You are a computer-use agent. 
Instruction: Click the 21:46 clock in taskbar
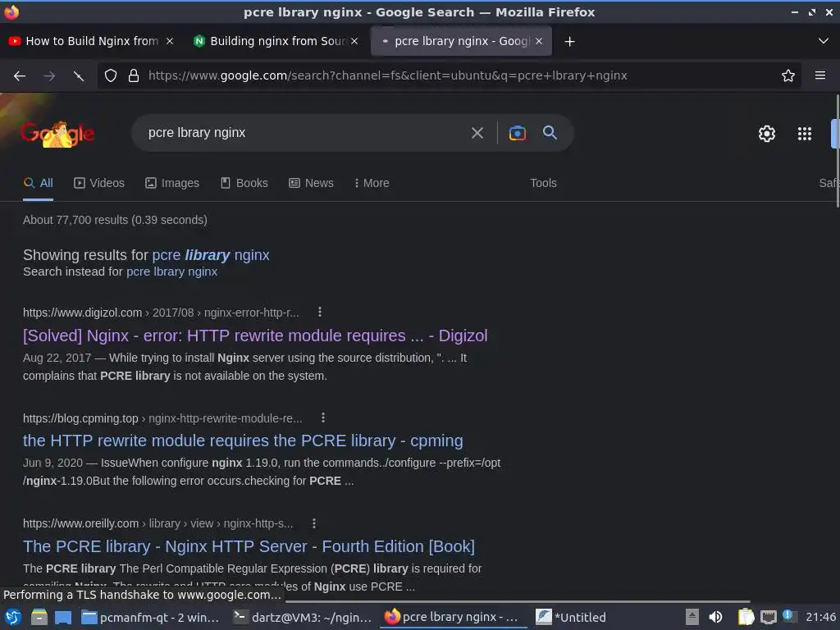(x=820, y=617)
